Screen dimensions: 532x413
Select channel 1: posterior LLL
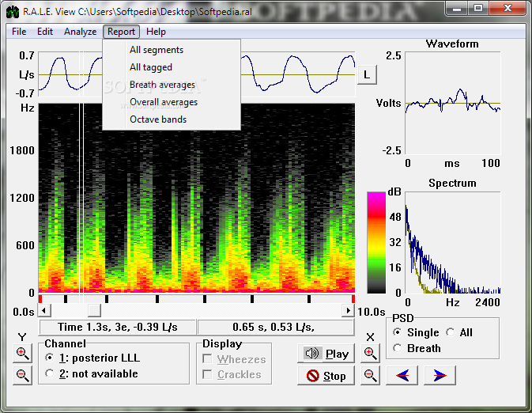[x=92, y=358]
